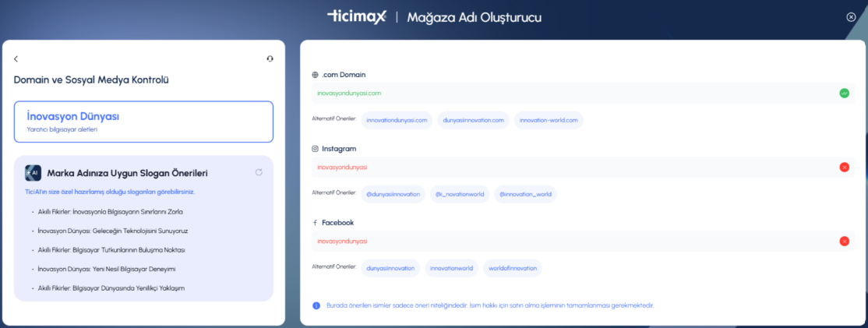Click the green domain available icon
Image resolution: width=868 pixels, height=328 pixels.
[844, 93]
